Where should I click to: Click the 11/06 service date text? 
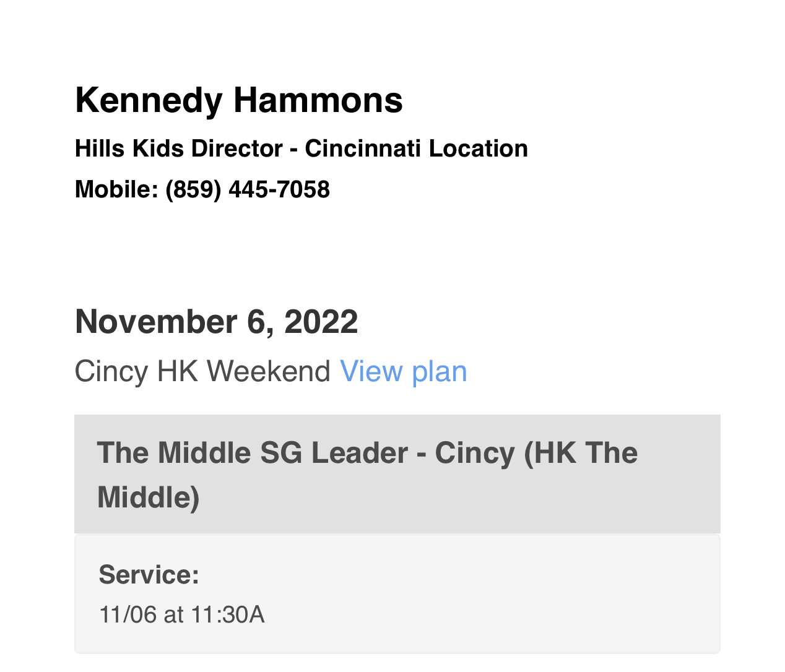click(x=128, y=615)
